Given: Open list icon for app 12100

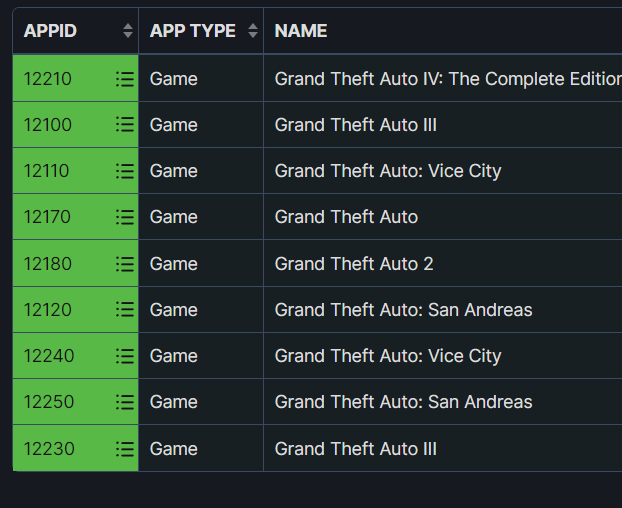Looking at the screenshot, I should click(125, 125).
